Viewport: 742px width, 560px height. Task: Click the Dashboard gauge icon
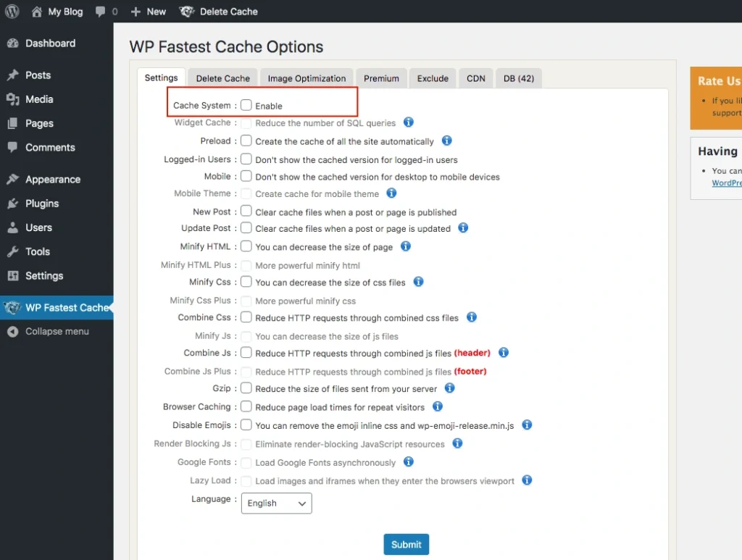(x=13, y=43)
